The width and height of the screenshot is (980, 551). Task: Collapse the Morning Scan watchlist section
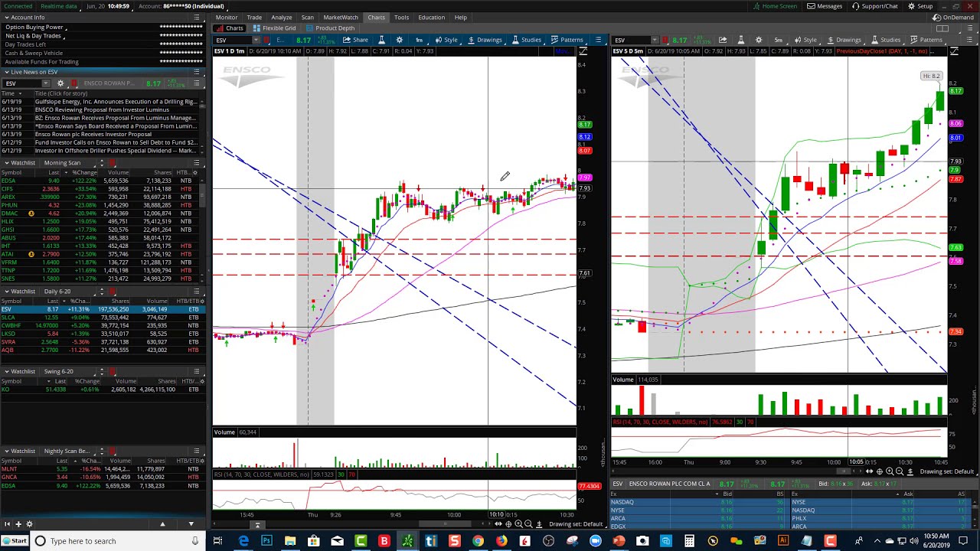(x=6, y=163)
